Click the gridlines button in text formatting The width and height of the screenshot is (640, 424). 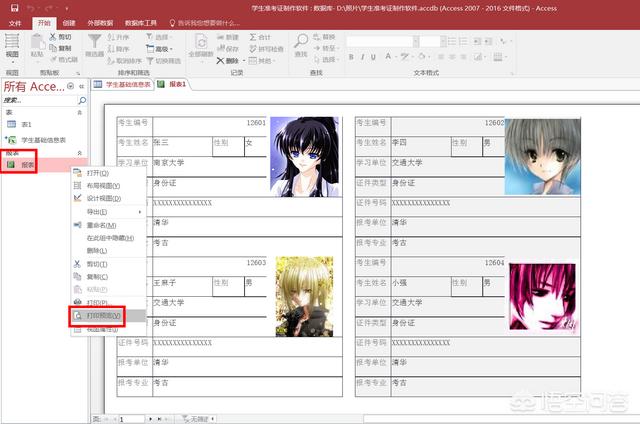pyautogui.click(x=498, y=57)
